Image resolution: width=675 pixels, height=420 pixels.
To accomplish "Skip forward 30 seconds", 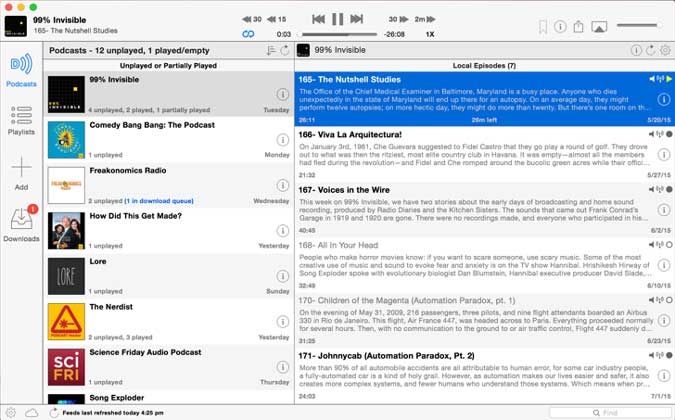I will tap(398, 19).
